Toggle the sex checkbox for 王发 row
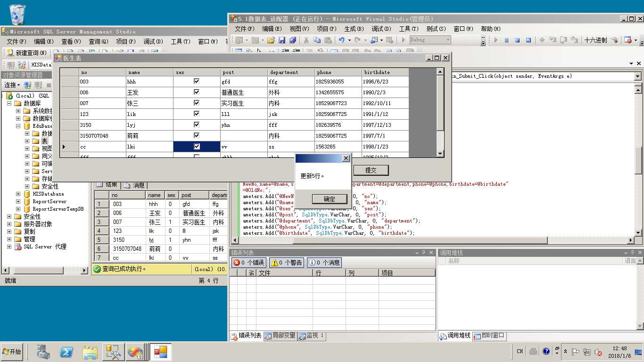This screenshot has height=362, width=644. (x=197, y=92)
